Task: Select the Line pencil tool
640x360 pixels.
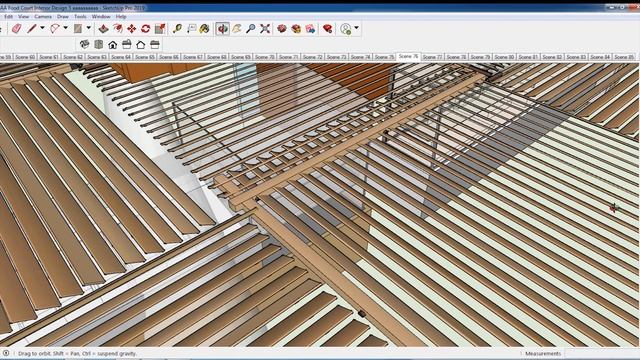Action: click(31, 29)
